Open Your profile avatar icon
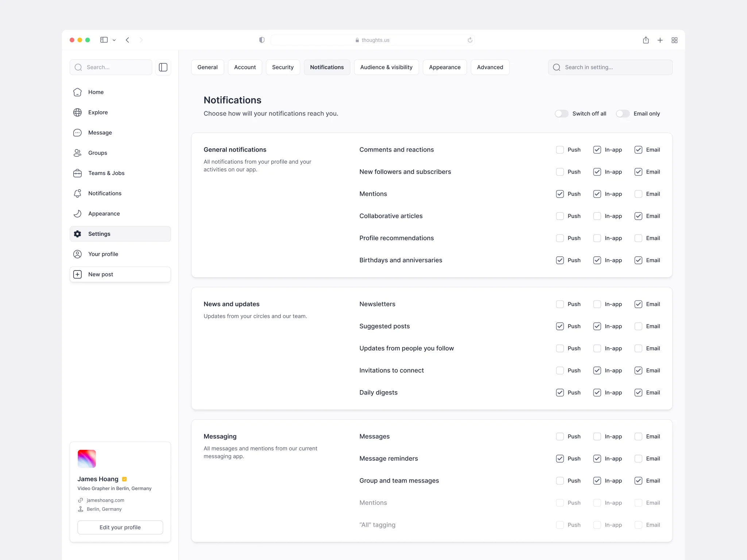Image resolution: width=747 pixels, height=560 pixels. click(77, 254)
